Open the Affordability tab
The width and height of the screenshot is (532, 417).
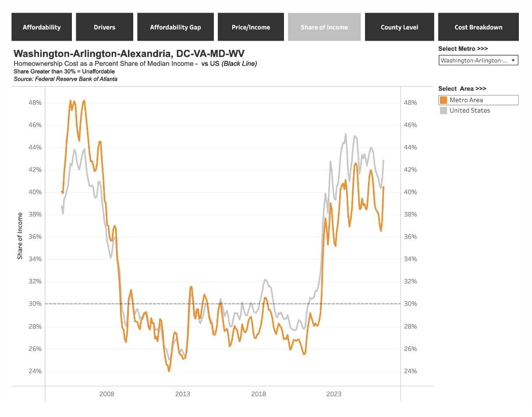tap(42, 27)
